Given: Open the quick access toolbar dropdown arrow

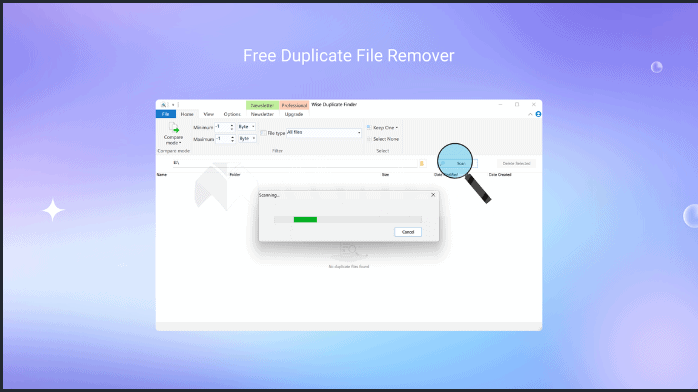Looking at the screenshot, I should [173, 105].
